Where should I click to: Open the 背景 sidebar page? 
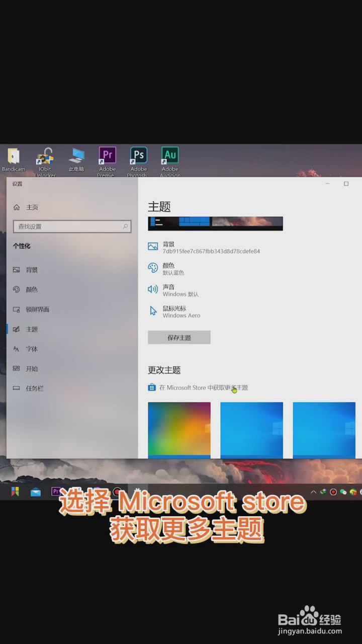tap(26, 270)
